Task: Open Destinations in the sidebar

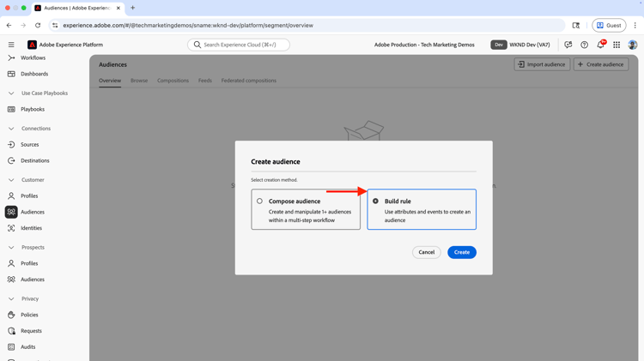Action: (x=35, y=160)
